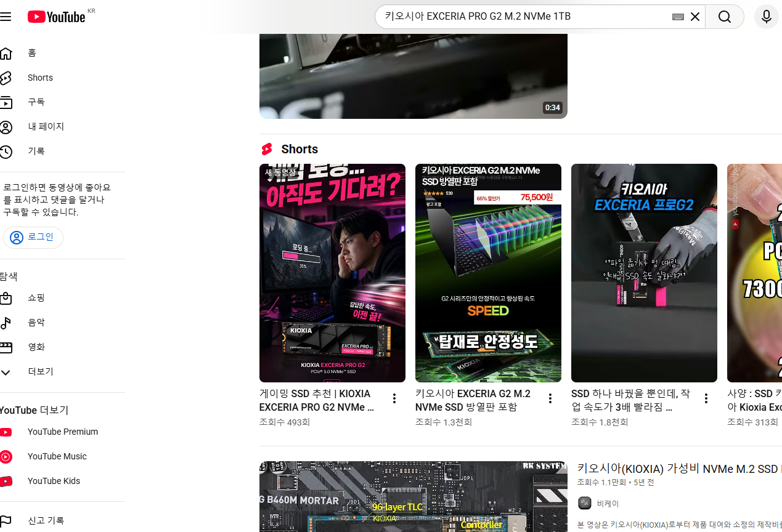Open title SSD 하나 바꿨을 뿐인데

pyautogui.click(x=630, y=400)
